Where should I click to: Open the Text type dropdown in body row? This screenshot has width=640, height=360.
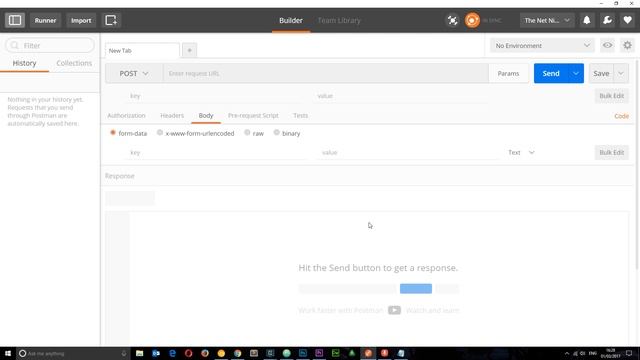(x=521, y=152)
